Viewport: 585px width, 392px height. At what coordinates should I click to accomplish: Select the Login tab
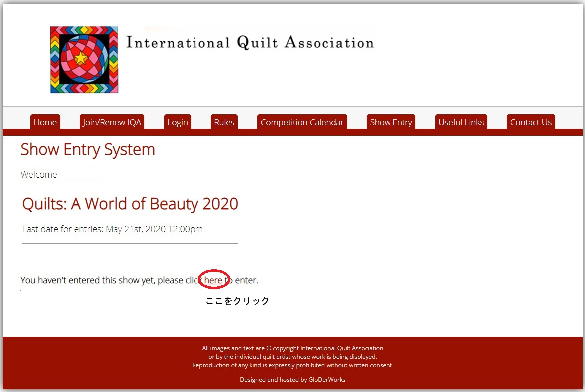pos(178,122)
